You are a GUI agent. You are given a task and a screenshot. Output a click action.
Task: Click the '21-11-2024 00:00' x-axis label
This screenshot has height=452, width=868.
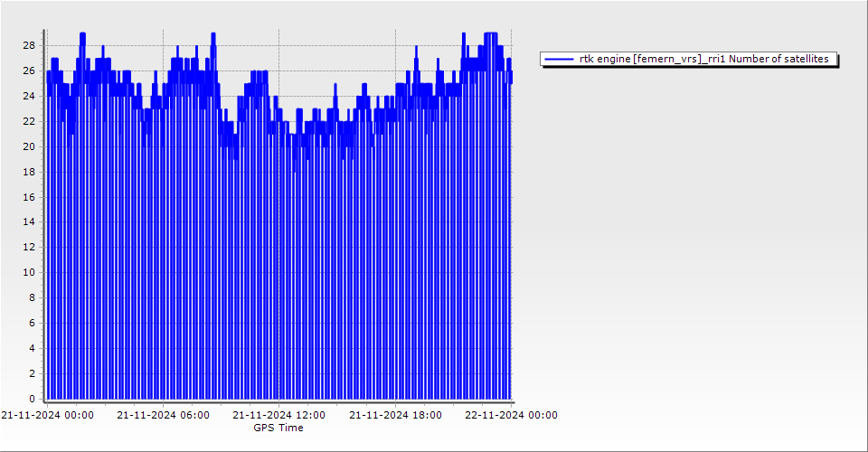point(47,415)
